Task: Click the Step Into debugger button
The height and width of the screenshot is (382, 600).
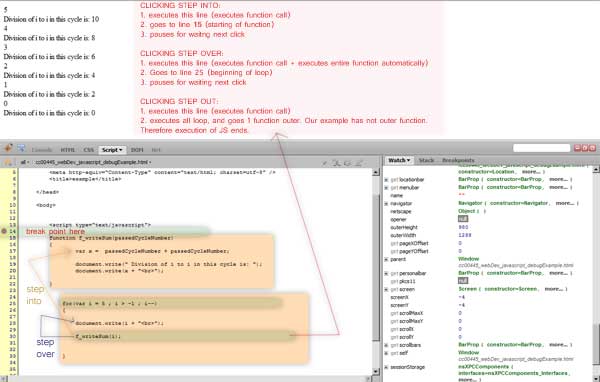Action: (x=336, y=163)
